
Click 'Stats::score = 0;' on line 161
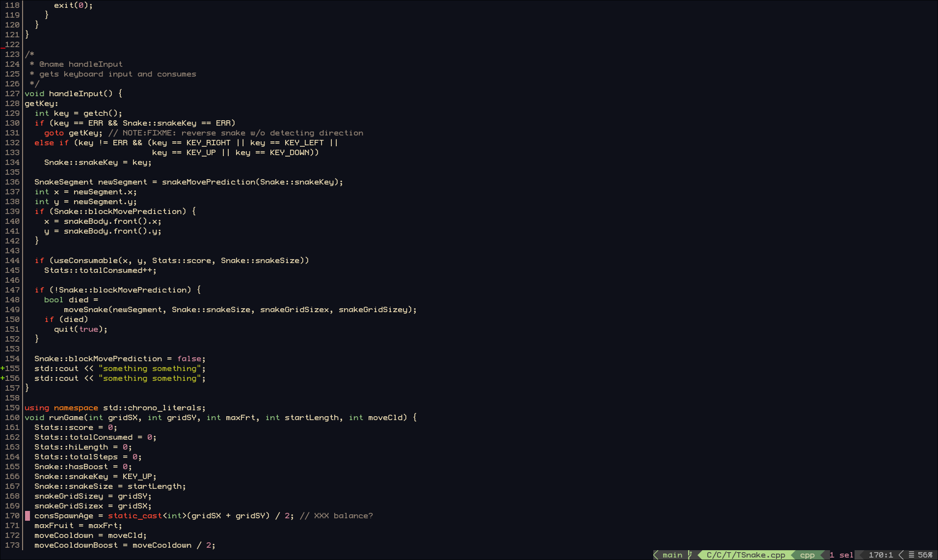[76, 427]
